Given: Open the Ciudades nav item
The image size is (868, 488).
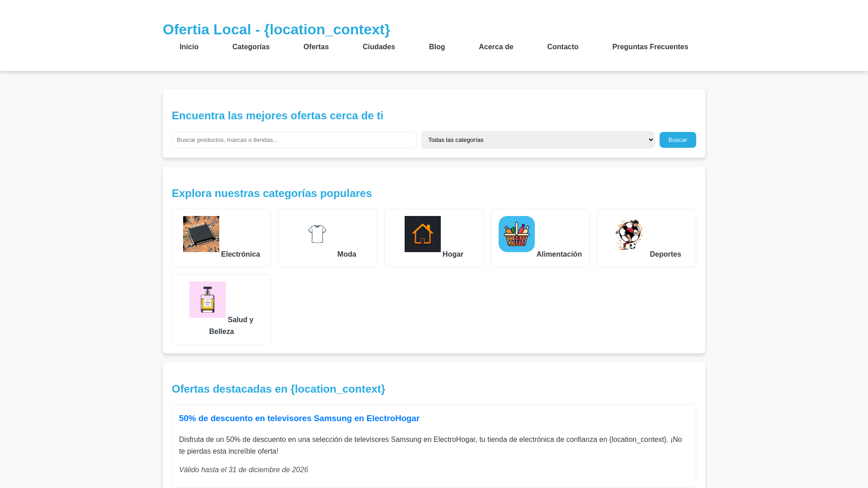Looking at the screenshot, I should coord(379,47).
